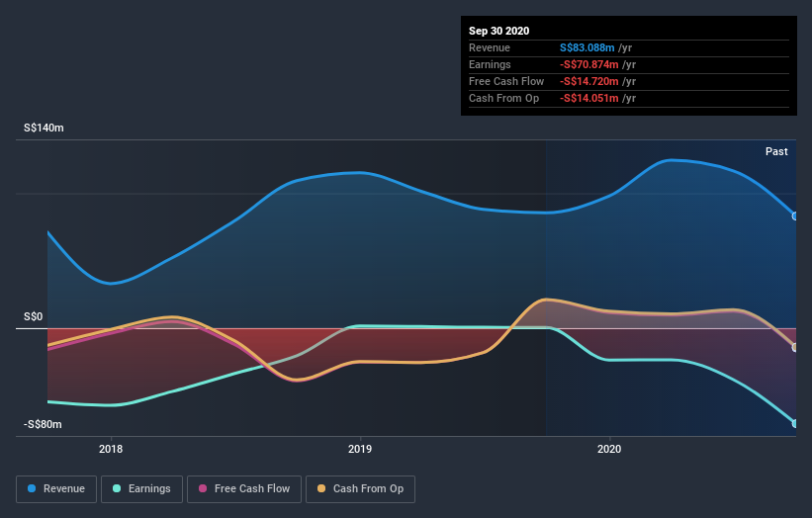Click the blue Revenue legend dot

pyautogui.click(x=32, y=488)
